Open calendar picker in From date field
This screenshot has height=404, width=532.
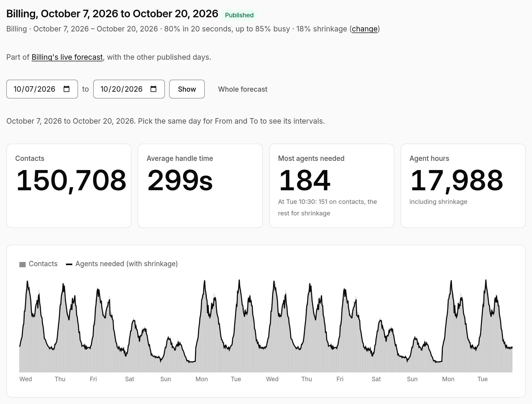click(x=66, y=89)
